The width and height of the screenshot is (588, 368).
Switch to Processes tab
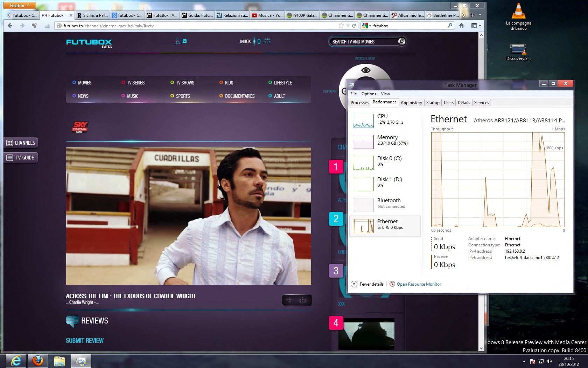coord(359,103)
